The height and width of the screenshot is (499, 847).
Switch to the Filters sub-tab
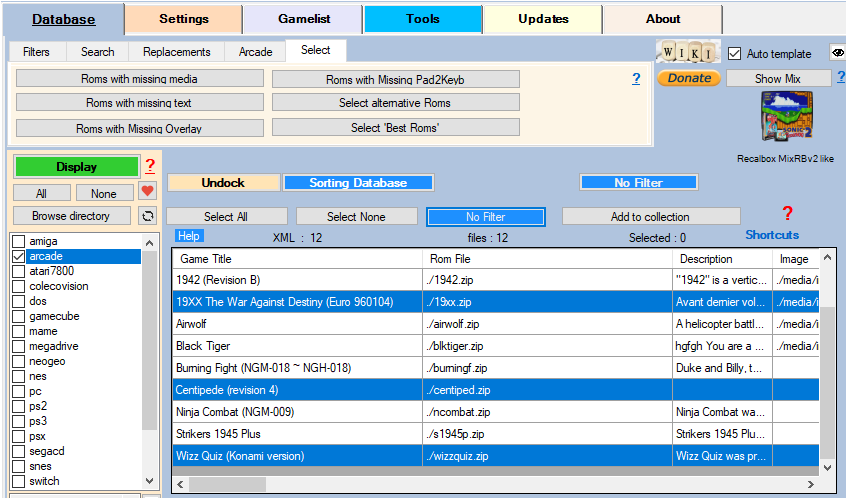tap(36, 51)
